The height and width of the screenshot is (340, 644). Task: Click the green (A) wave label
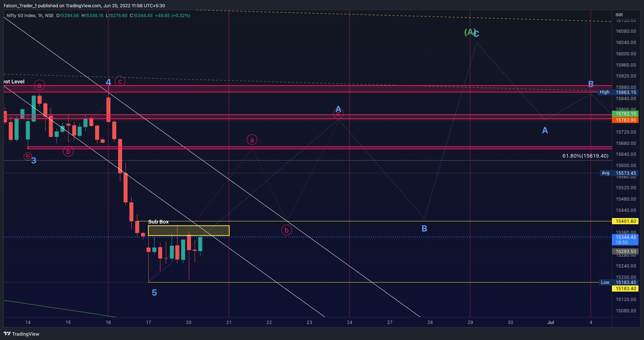469,32
